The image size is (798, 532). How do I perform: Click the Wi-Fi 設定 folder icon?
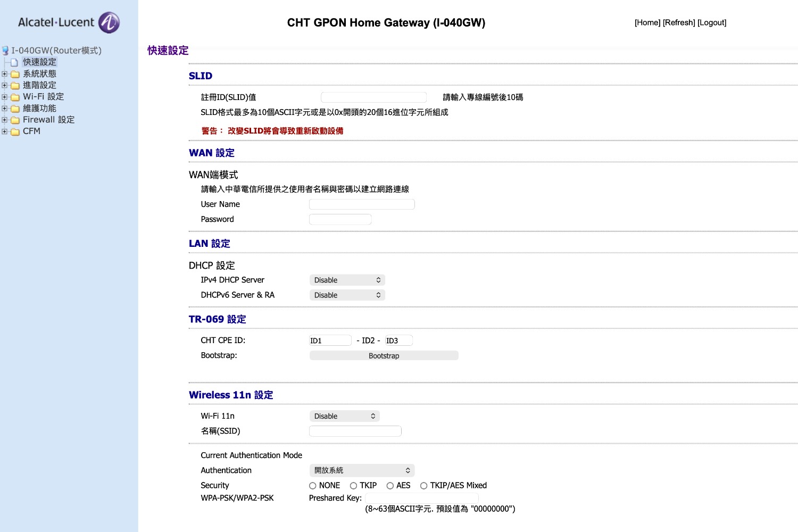point(15,97)
